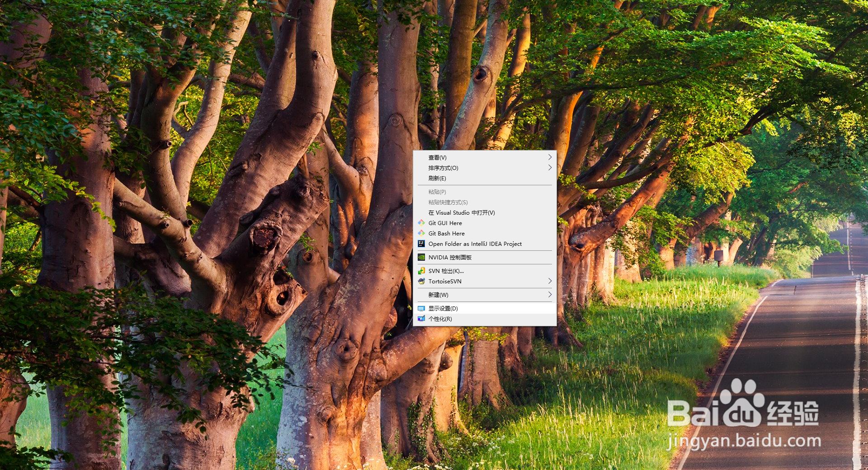Choose 刷新(E) to refresh the desktop
The height and width of the screenshot is (470, 868).
(x=485, y=178)
